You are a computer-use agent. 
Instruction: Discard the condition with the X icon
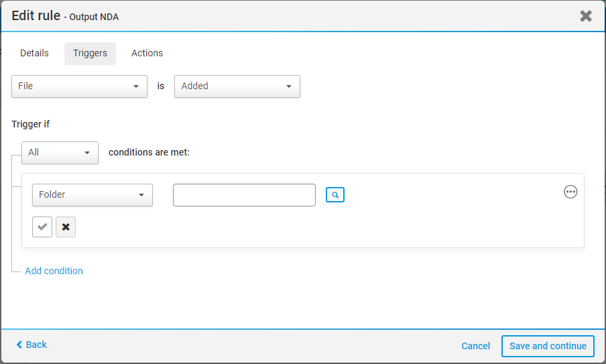click(x=66, y=227)
